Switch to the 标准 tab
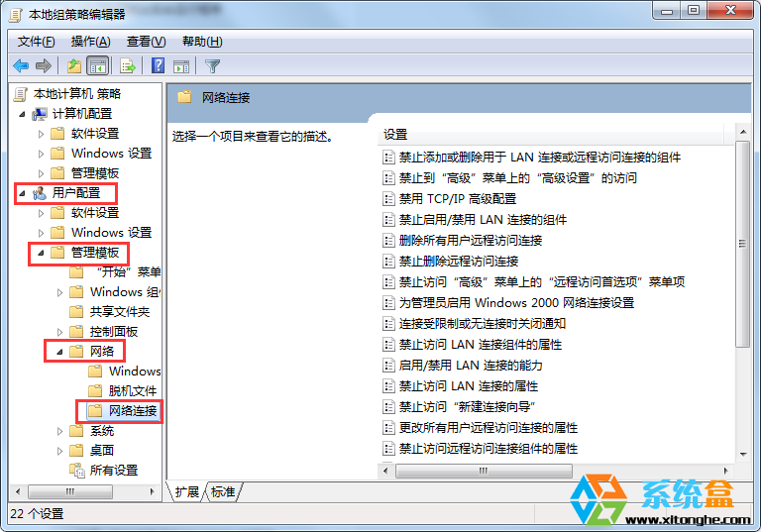 coord(223,492)
